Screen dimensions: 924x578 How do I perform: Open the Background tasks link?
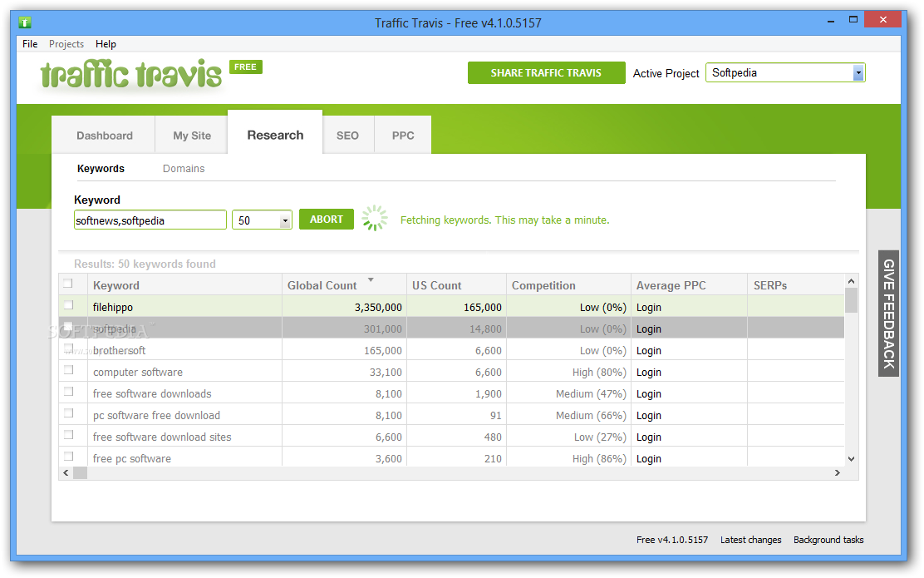pyautogui.click(x=828, y=540)
